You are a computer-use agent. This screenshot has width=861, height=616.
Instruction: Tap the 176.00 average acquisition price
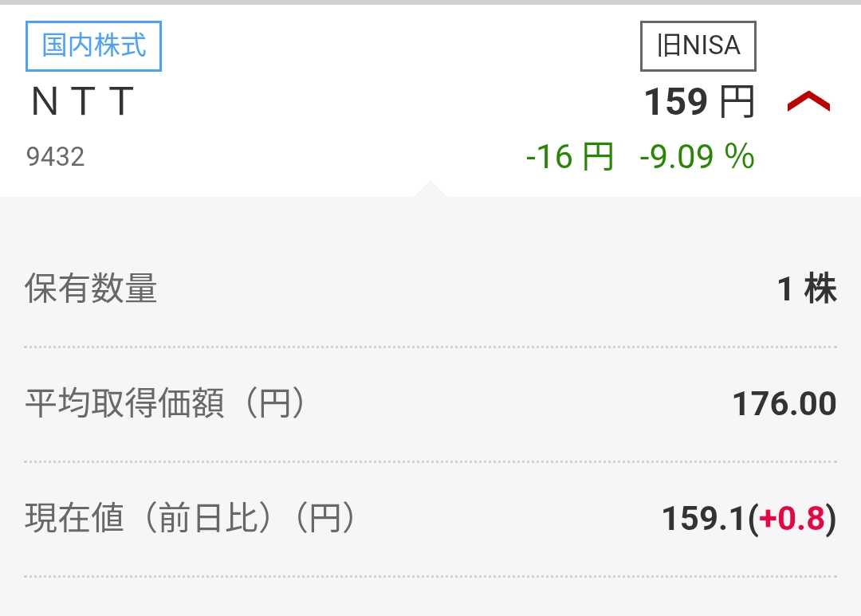point(784,404)
